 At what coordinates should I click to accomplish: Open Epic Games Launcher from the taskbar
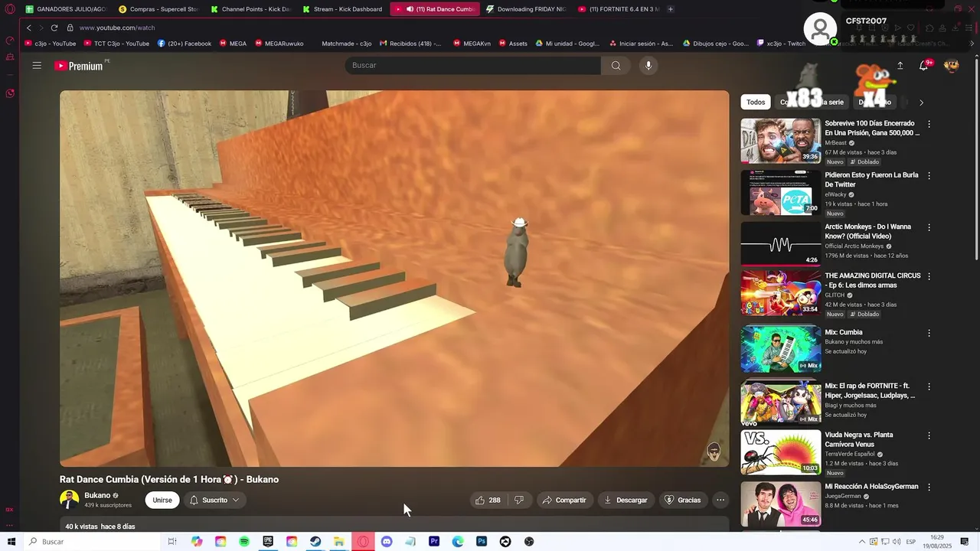268,542
